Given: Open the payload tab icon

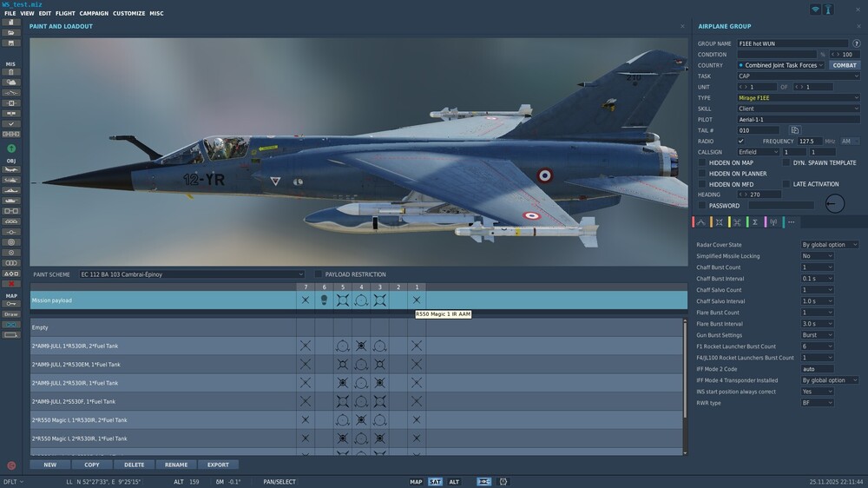Looking at the screenshot, I should pos(719,222).
